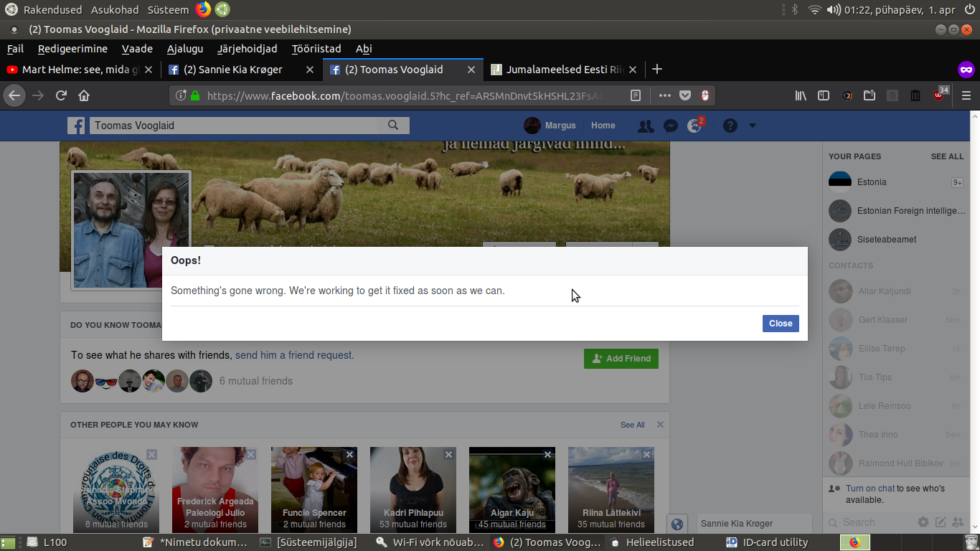Viewport: 980px width, 551px height.
Task: Open the Friend Requests icon
Action: pyautogui.click(x=646, y=126)
